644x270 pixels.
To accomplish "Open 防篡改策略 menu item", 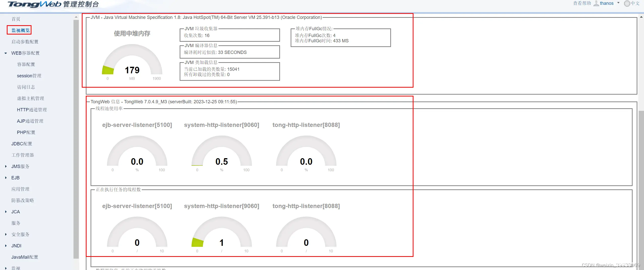I will click(x=23, y=200).
